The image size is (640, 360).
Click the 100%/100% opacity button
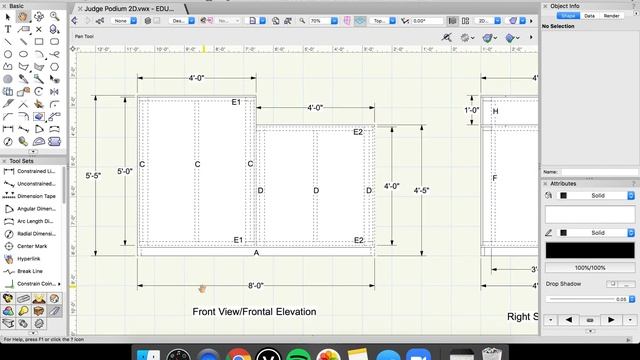pos(590,268)
